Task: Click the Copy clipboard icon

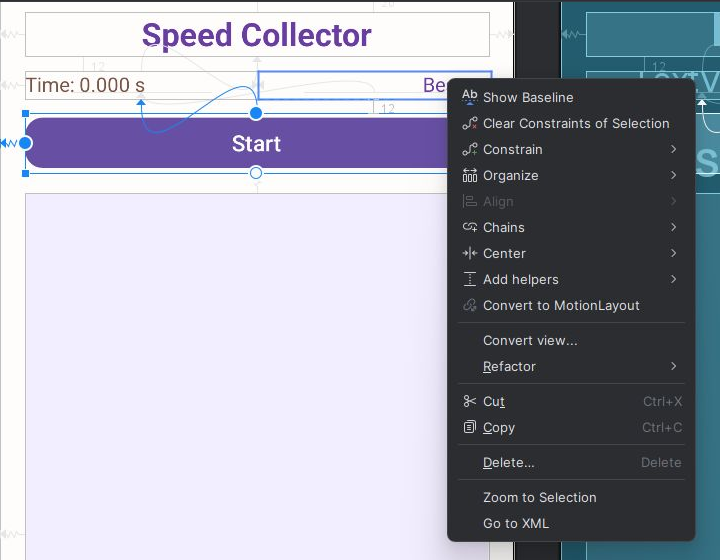Action: (x=469, y=427)
